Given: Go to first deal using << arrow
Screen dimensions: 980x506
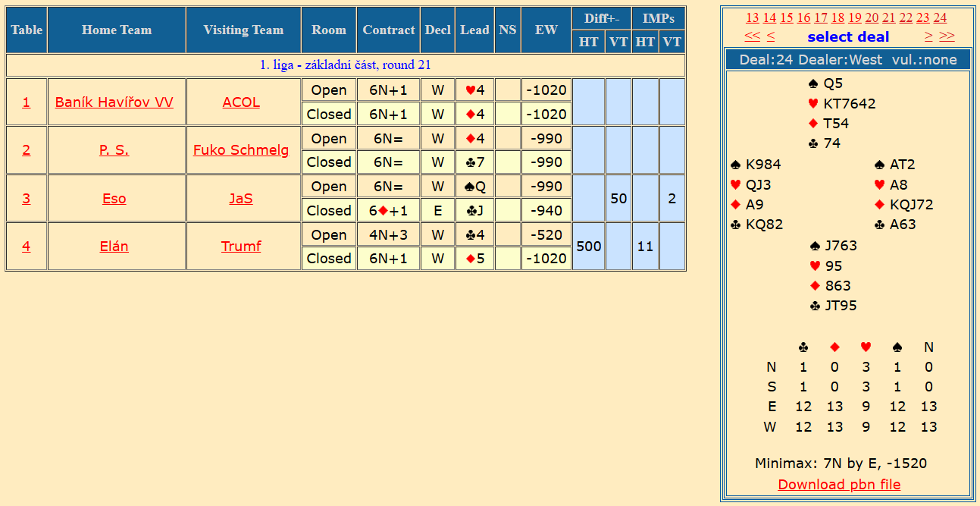Looking at the screenshot, I should (x=752, y=36).
